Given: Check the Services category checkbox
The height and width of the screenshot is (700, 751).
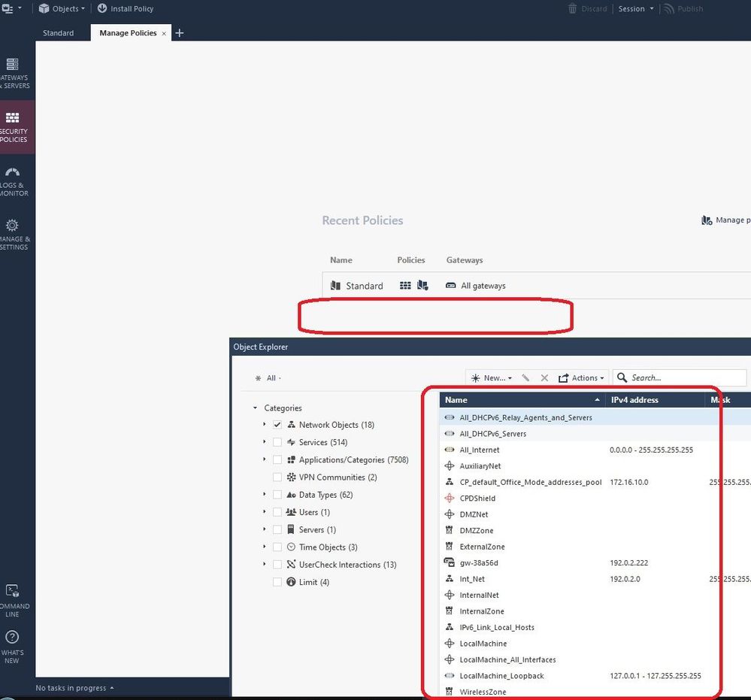Looking at the screenshot, I should [277, 442].
